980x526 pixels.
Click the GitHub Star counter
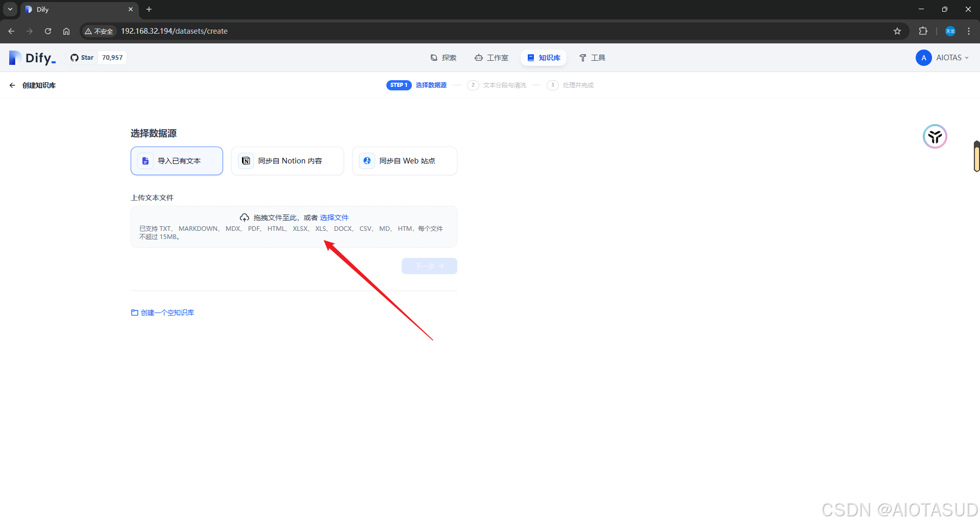(97, 57)
